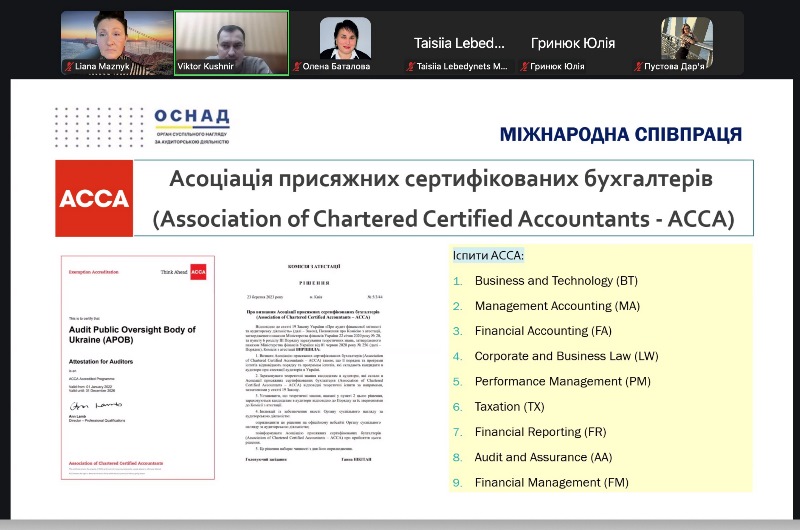Screen dimensions: 800x530
Task: Open Олена Баталова's participant tile
Action: pos(345,43)
